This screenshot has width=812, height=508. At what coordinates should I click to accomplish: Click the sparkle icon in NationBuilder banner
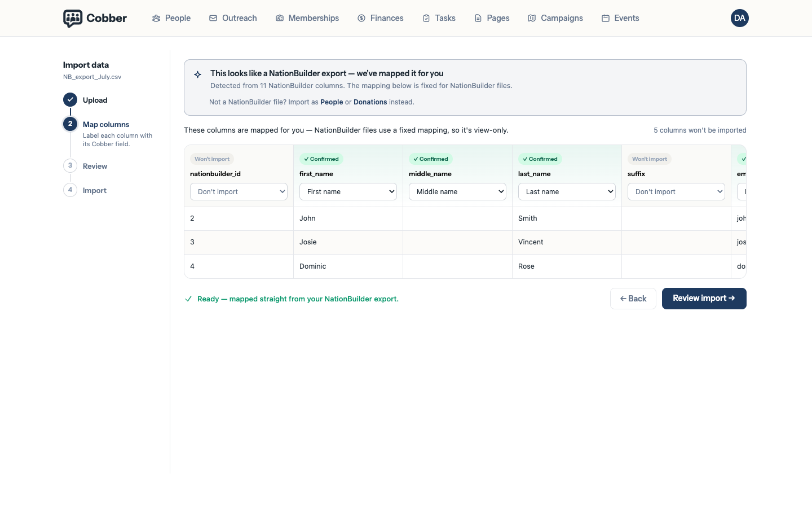[197, 74]
